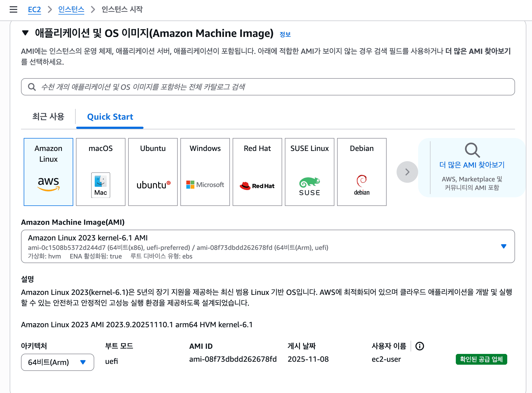Select the Amazon Linux AMI card
The width and height of the screenshot is (532, 393).
click(x=48, y=172)
